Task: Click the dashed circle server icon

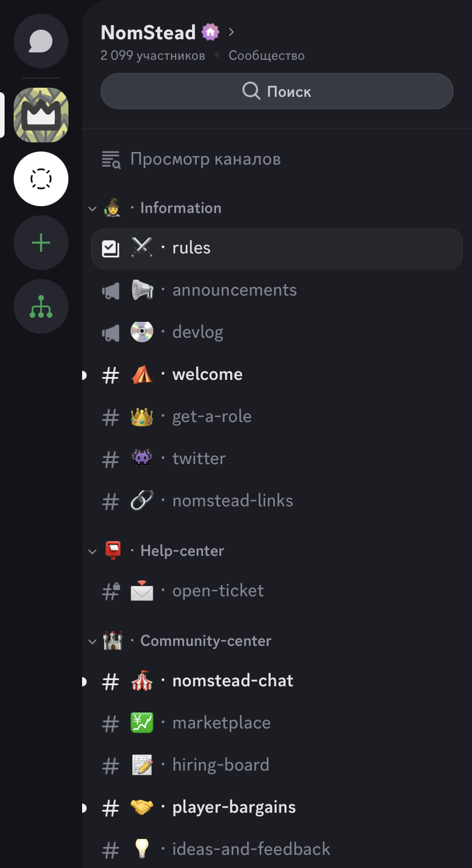Action: click(x=41, y=179)
